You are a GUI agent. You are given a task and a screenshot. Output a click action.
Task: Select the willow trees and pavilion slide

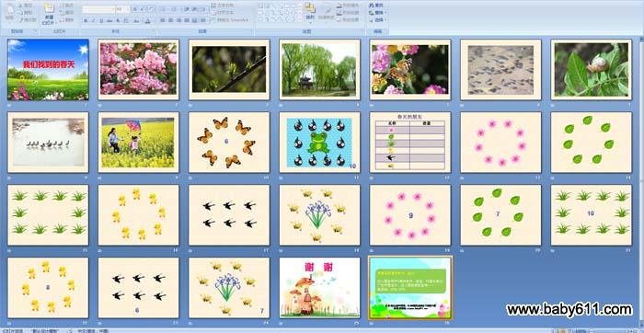click(x=319, y=70)
